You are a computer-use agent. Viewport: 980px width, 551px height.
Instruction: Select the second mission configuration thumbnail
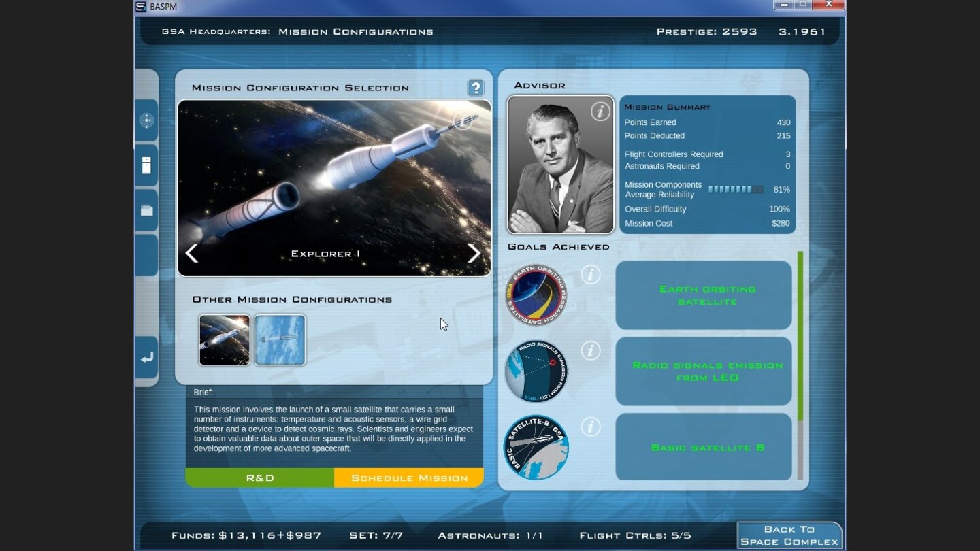click(x=280, y=339)
